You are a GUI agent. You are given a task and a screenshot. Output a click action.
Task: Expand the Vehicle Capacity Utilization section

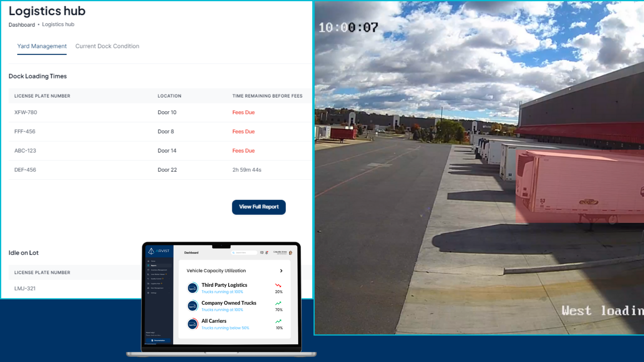(x=281, y=271)
